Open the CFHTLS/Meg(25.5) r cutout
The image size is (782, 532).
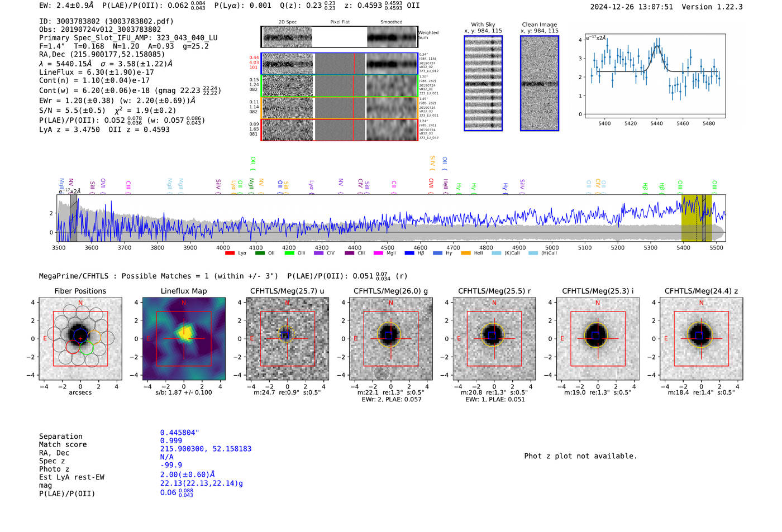point(494,339)
